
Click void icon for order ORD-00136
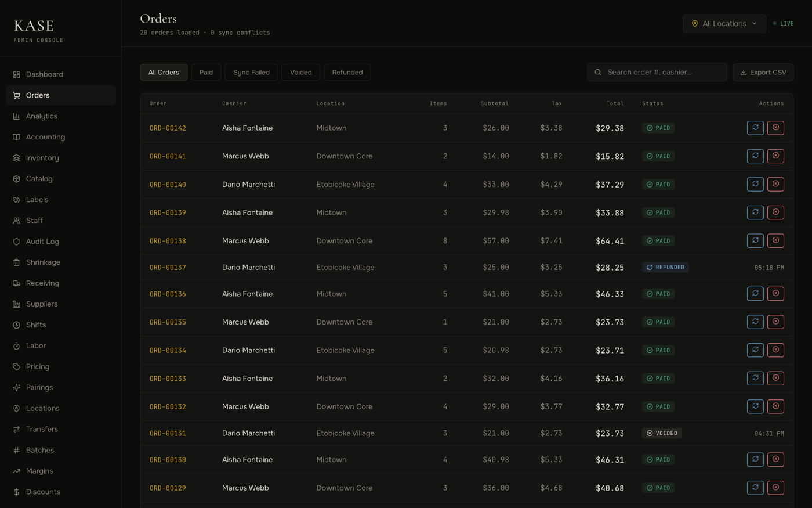[775, 294]
